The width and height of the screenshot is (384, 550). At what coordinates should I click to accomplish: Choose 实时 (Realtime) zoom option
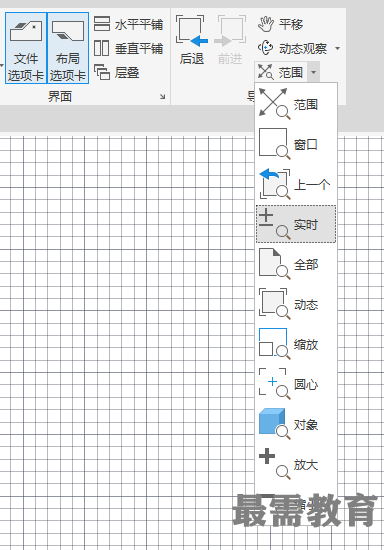click(x=296, y=224)
